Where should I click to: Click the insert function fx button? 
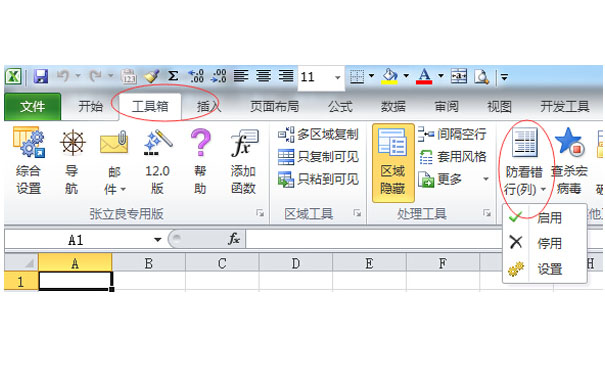click(234, 239)
